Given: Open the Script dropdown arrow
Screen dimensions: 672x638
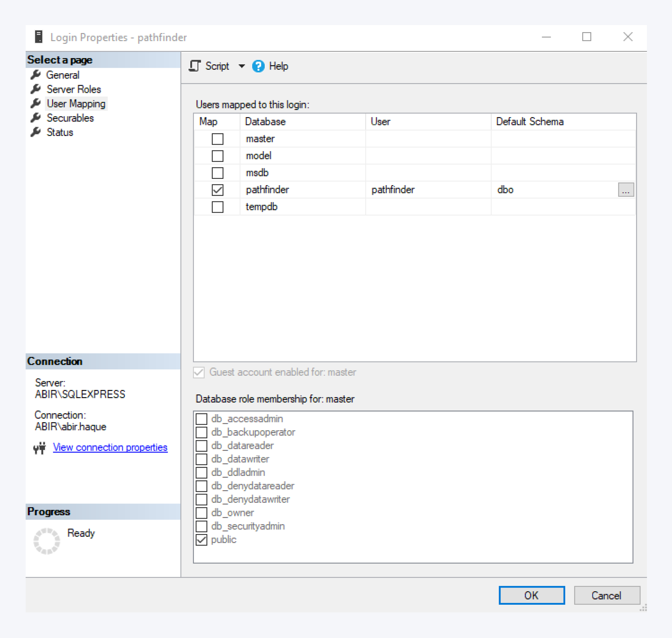Looking at the screenshot, I should coord(242,66).
